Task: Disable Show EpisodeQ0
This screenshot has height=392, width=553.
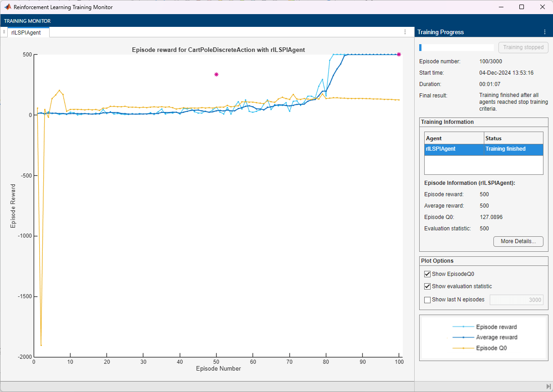Action: (427, 274)
